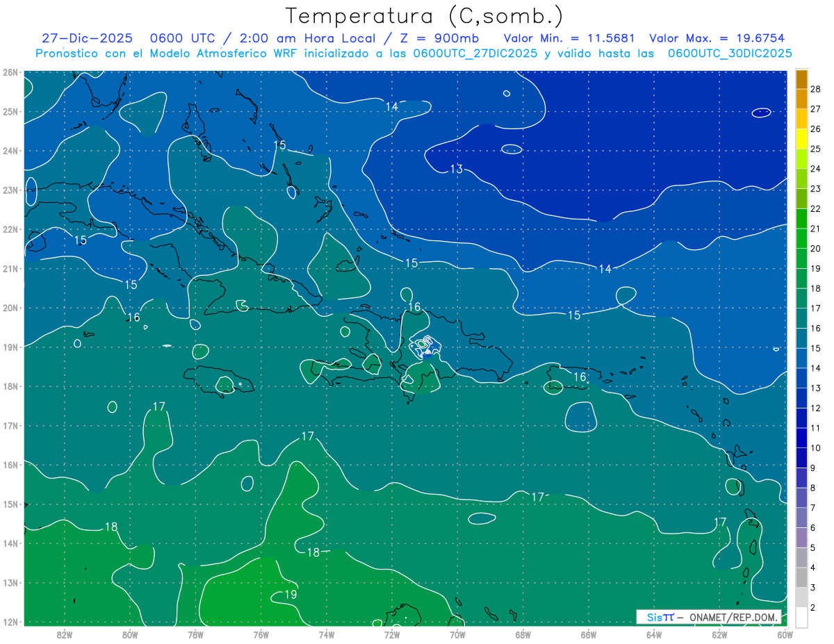Click the latitude axis label '19N'
This screenshot has height=644, width=834.
(x=10, y=347)
